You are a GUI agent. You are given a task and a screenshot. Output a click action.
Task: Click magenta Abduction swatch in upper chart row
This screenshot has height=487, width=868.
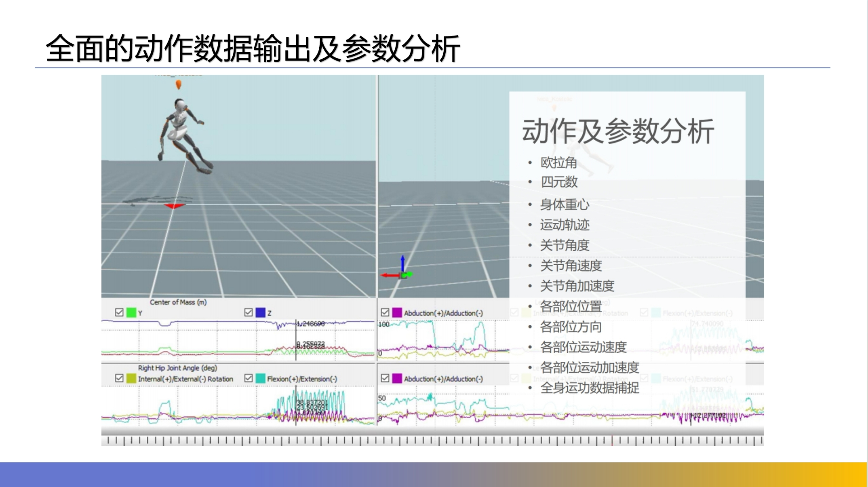click(x=397, y=312)
